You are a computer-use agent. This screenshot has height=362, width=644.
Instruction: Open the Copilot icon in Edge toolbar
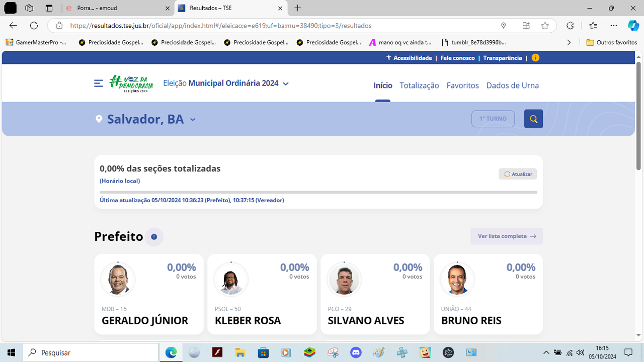click(x=633, y=26)
